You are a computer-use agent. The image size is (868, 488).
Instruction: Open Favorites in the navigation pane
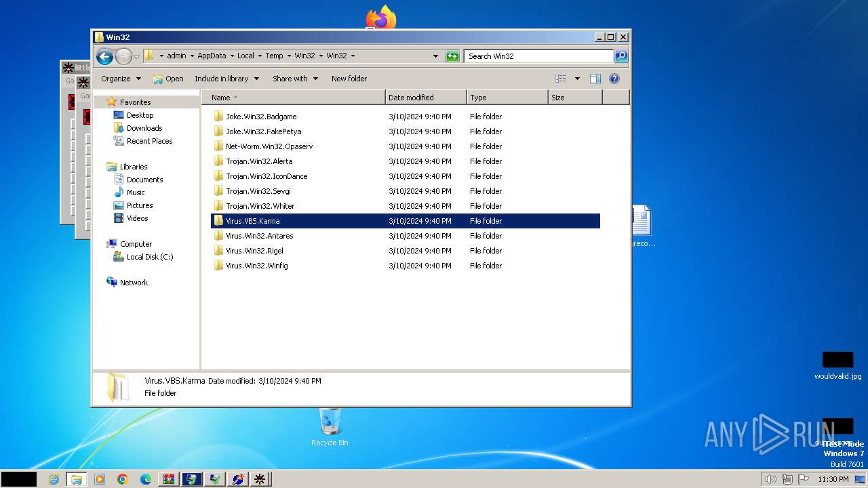(135, 102)
